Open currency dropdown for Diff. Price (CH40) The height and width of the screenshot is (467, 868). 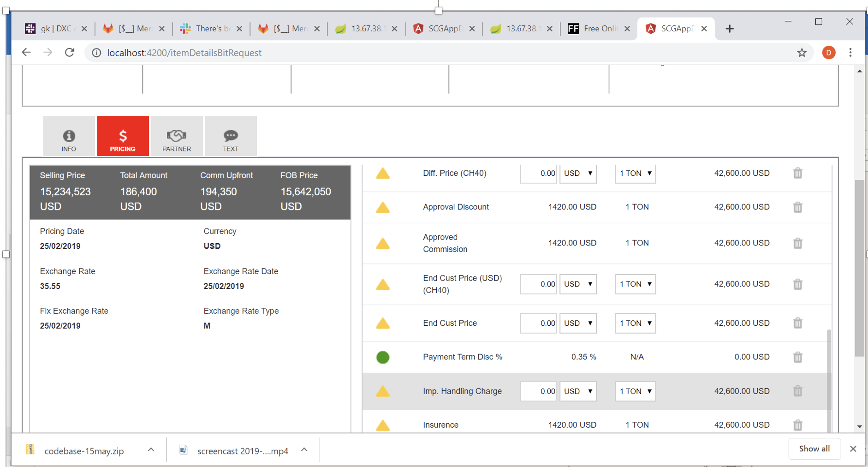coord(578,174)
